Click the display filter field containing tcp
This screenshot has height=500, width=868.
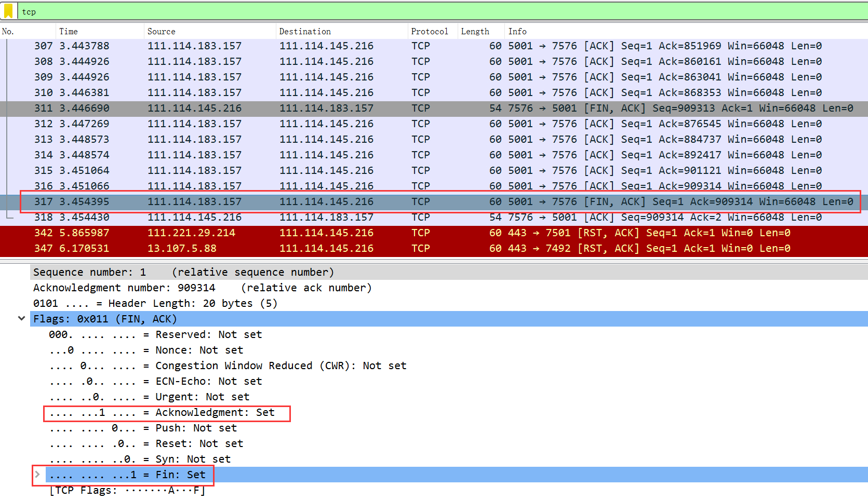[x=416, y=11]
